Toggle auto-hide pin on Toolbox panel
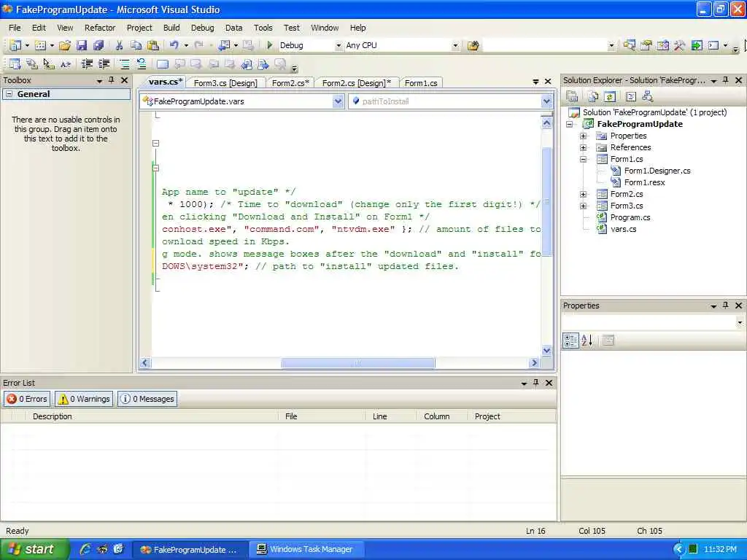This screenshot has height=560, width=747. tap(112, 80)
